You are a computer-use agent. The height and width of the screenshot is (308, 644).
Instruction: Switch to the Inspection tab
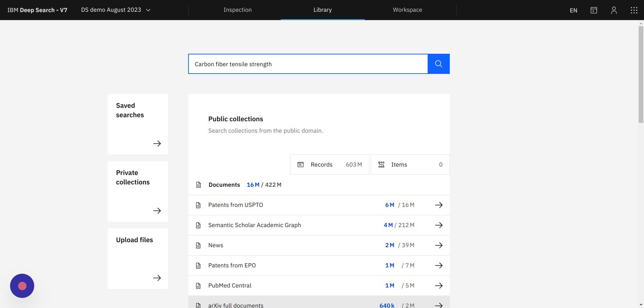click(x=237, y=10)
